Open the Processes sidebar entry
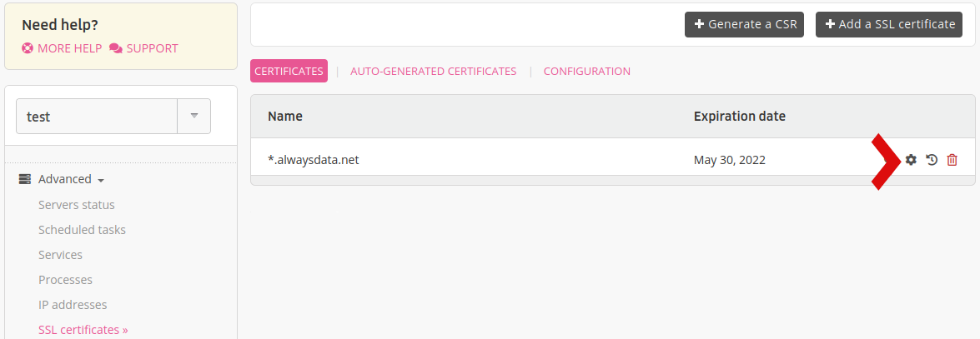Image resolution: width=980 pixels, height=339 pixels. point(65,280)
